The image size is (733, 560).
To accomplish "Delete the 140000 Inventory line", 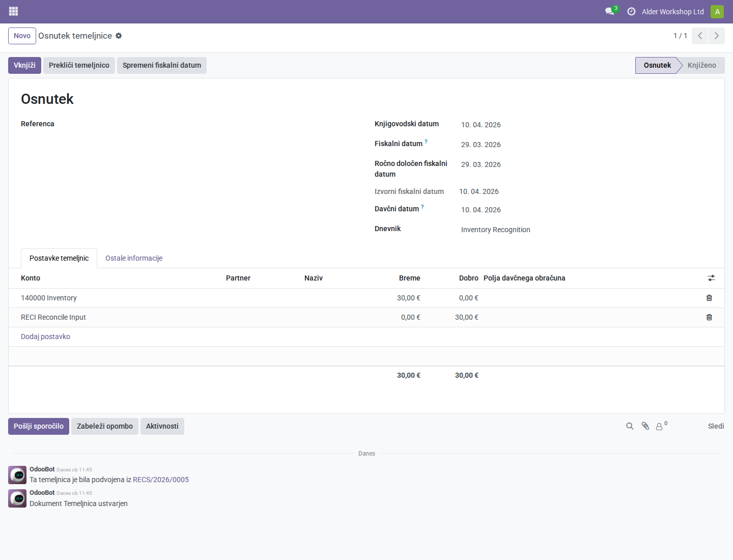I will click(x=709, y=298).
